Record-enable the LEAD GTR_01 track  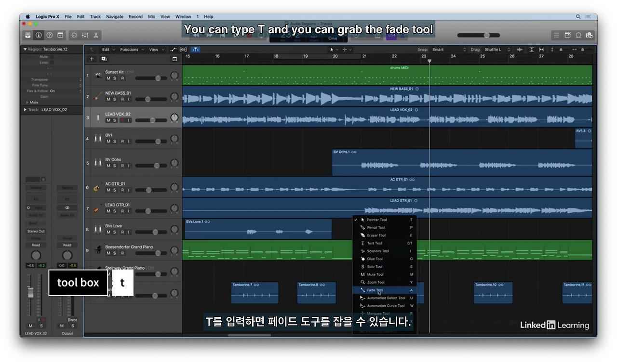pos(122,211)
